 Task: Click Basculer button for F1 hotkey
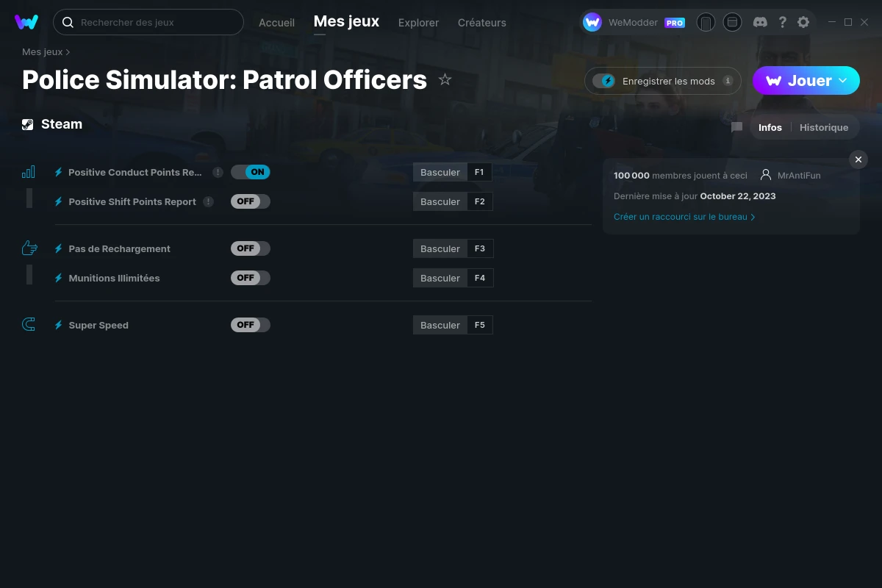(x=440, y=172)
